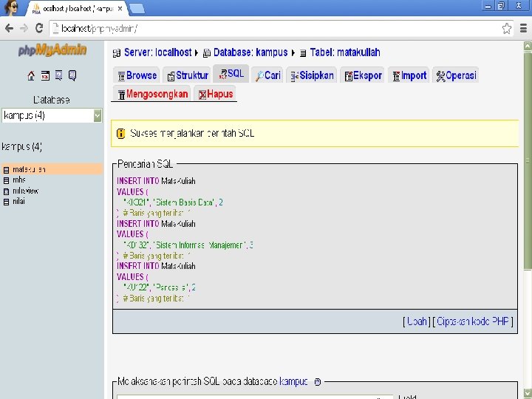Click the 'Sistem Basis Data' value text
532x399 pixels.
[184, 202]
